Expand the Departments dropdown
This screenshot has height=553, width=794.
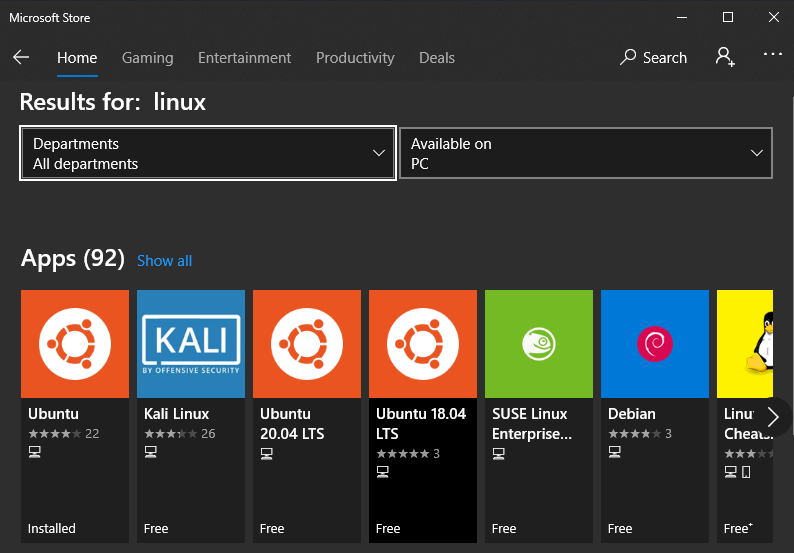[208, 153]
